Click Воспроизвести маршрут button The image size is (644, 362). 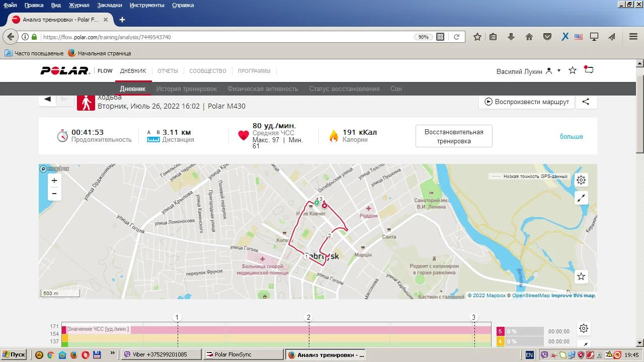pos(527,102)
